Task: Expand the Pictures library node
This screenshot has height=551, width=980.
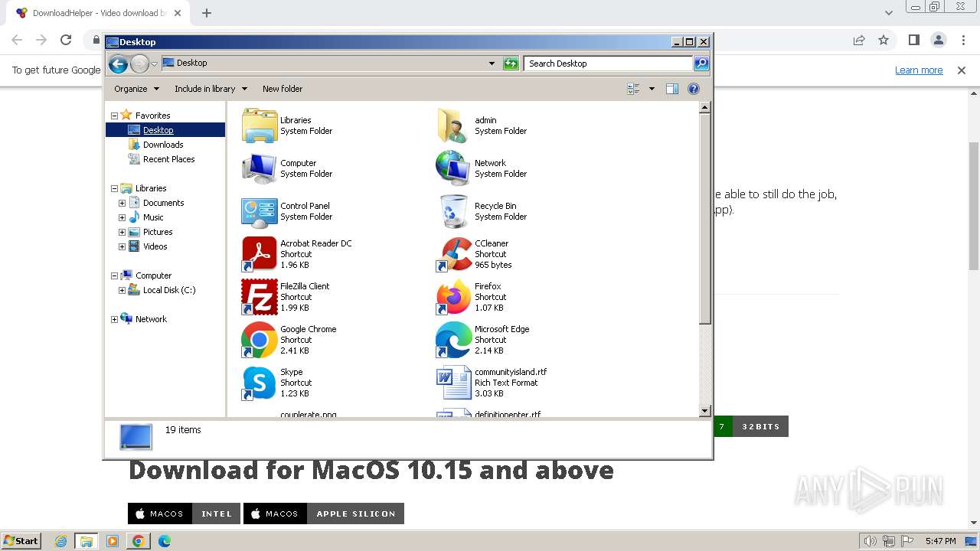Action: [122, 232]
